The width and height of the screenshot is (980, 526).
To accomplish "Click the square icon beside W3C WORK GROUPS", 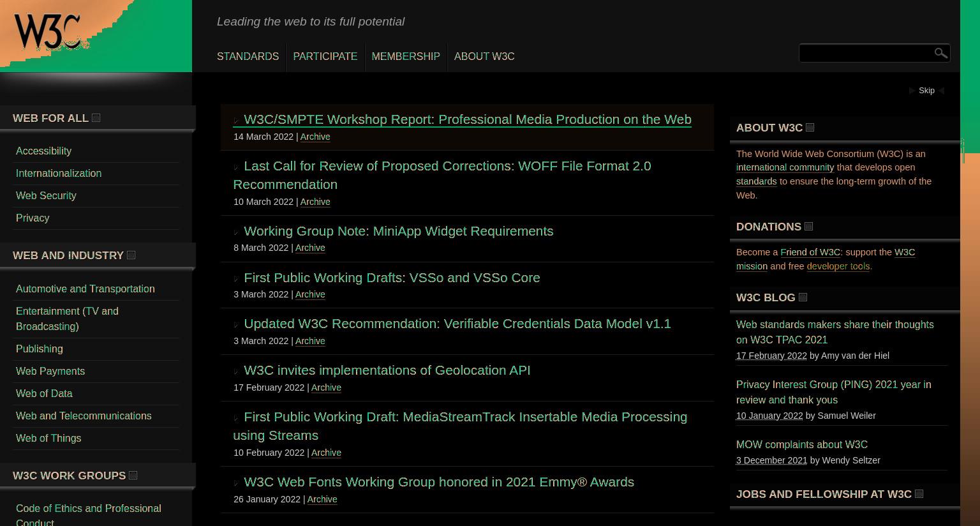I will (133, 475).
